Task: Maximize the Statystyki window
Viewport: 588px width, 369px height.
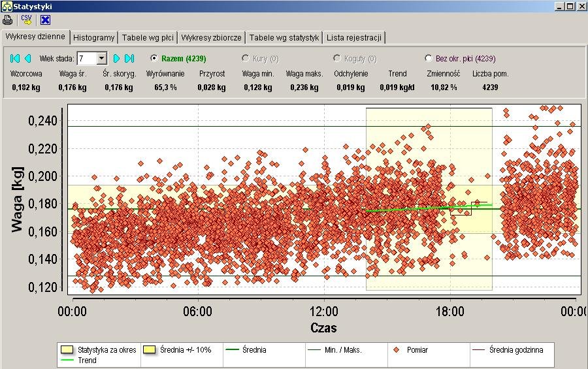Action: [x=570, y=6]
